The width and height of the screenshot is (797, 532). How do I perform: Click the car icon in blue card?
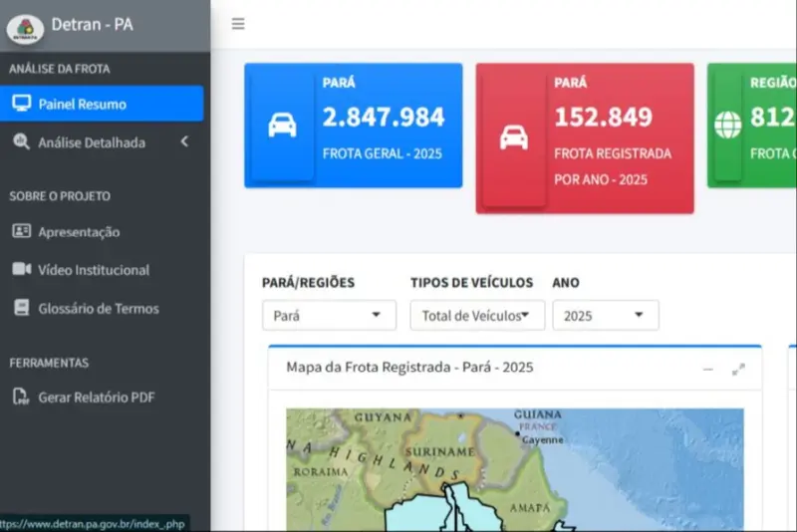tap(282, 126)
